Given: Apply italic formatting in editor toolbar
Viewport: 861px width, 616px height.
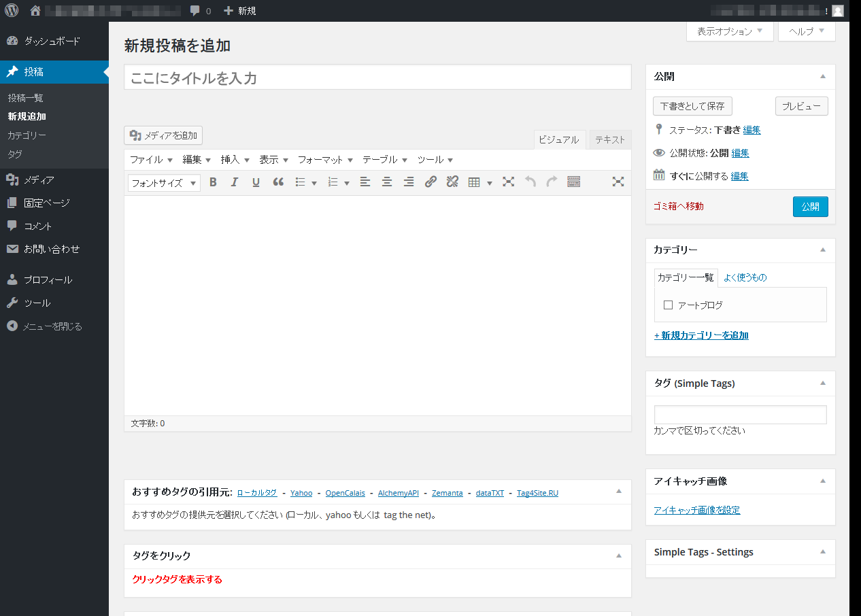Looking at the screenshot, I should [x=235, y=182].
